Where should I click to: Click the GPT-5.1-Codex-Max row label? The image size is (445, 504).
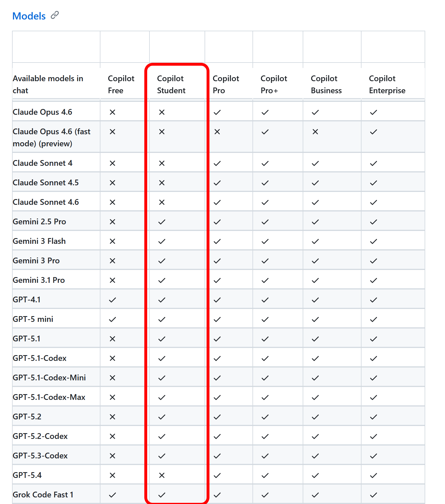point(49,397)
